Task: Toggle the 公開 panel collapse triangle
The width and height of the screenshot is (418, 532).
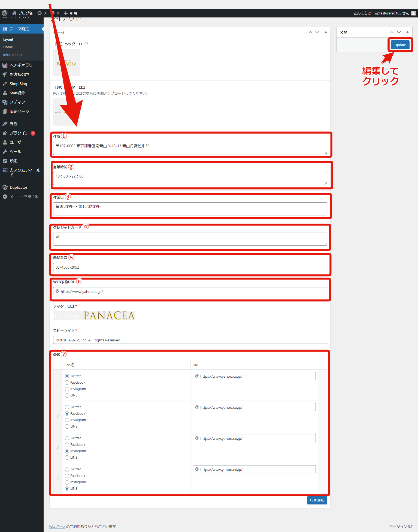Action: point(407,32)
